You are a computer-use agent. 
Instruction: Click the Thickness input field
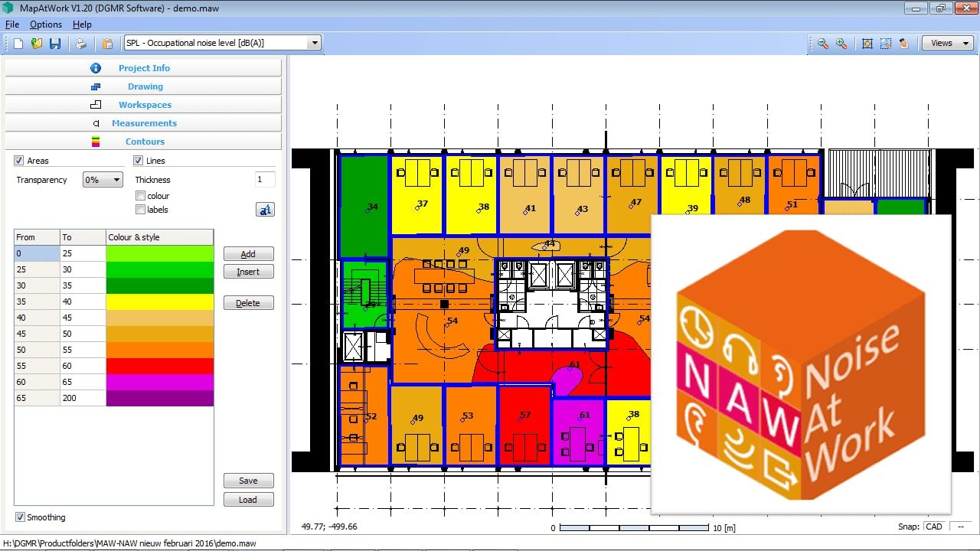coord(265,180)
